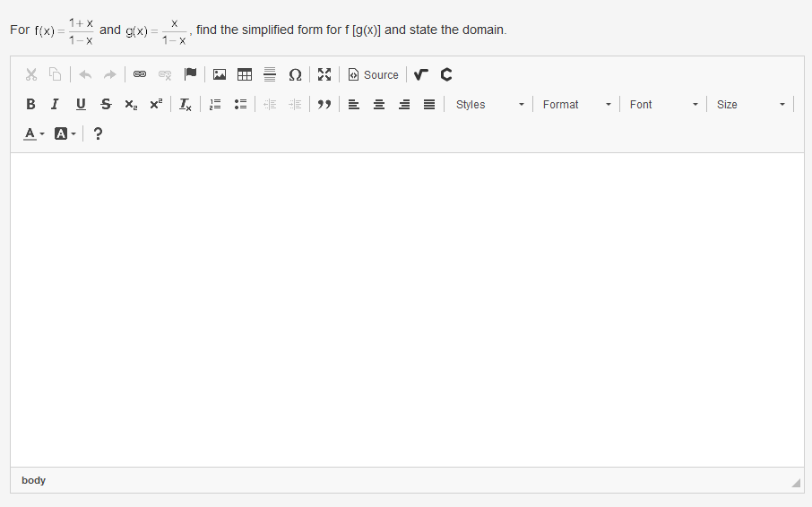
Task: Align text left
Action: click(354, 105)
